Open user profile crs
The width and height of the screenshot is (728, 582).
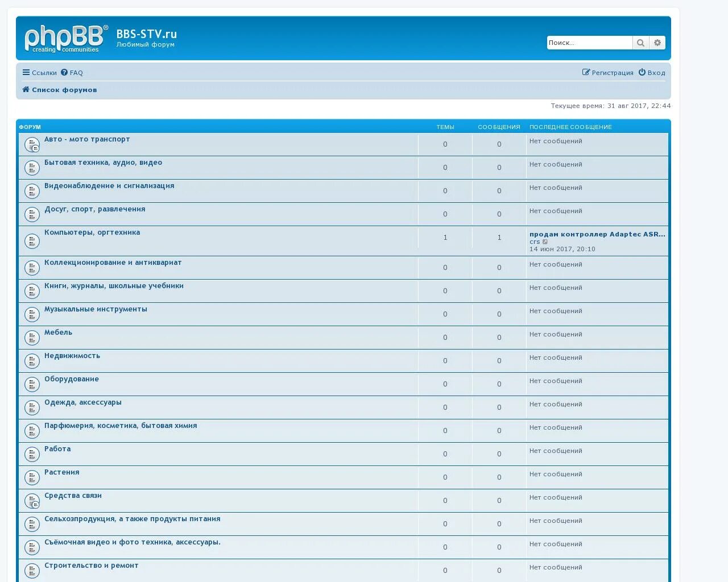point(535,242)
